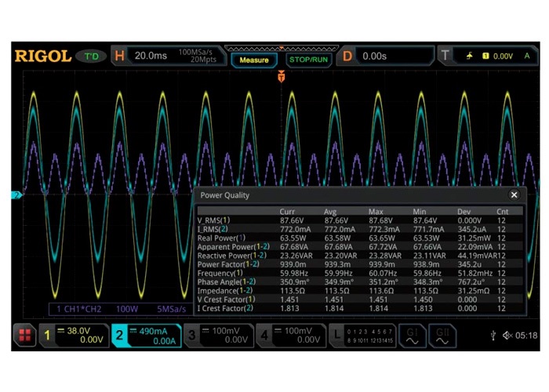The height and width of the screenshot is (392, 549).
Task: Close the Power Quality panel
Action: coord(514,195)
